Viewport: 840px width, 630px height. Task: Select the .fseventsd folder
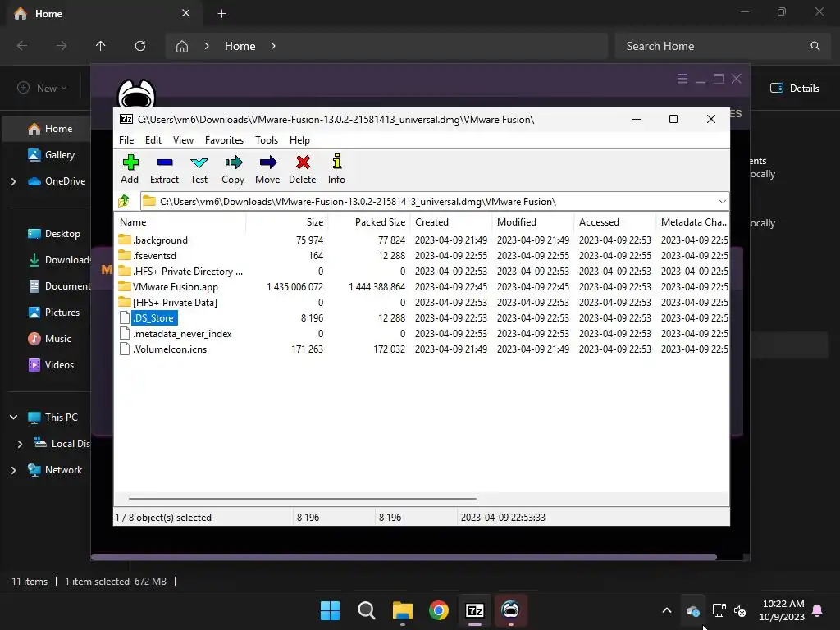(154, 256)
